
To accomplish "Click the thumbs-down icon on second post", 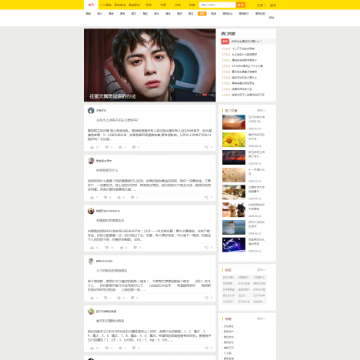I will click(106, 197).
